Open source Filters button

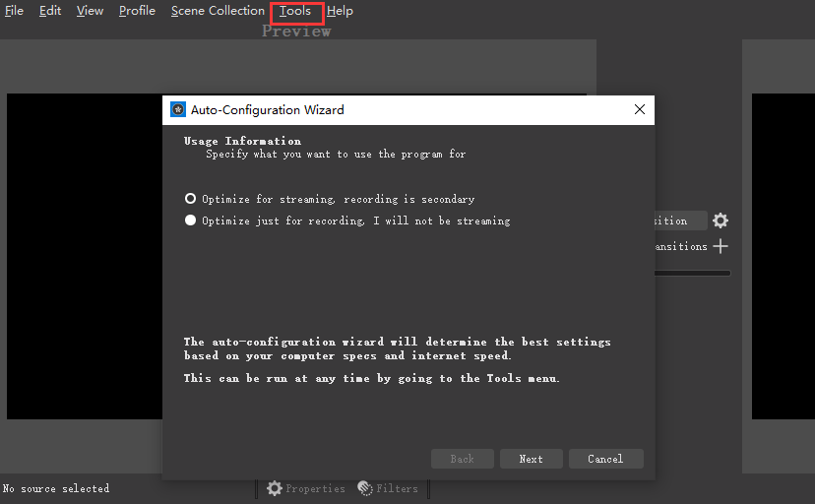click(x=388, y=488)
